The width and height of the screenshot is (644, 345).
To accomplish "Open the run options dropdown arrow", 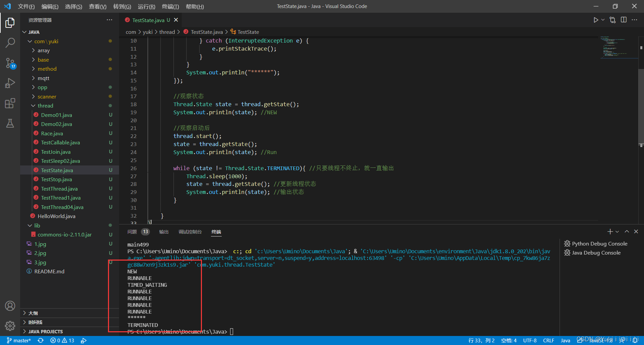I will [x=603, y=20].
